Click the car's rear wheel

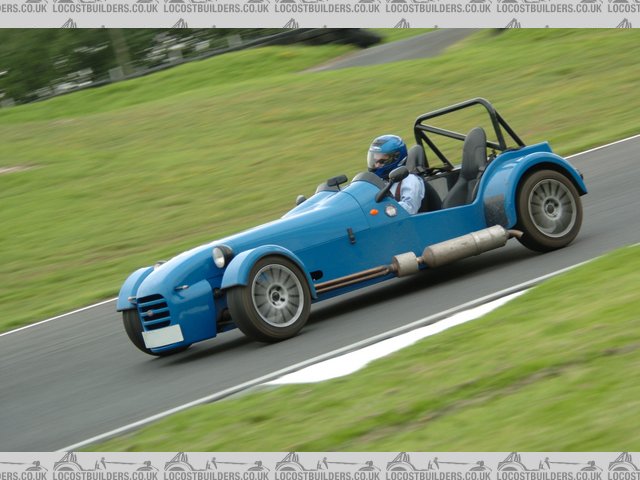549,209
